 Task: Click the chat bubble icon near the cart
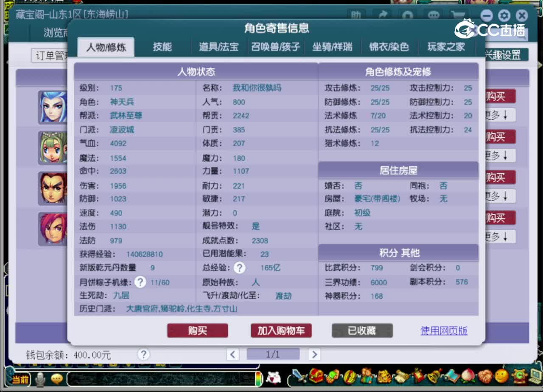click(x=433, y=15)
